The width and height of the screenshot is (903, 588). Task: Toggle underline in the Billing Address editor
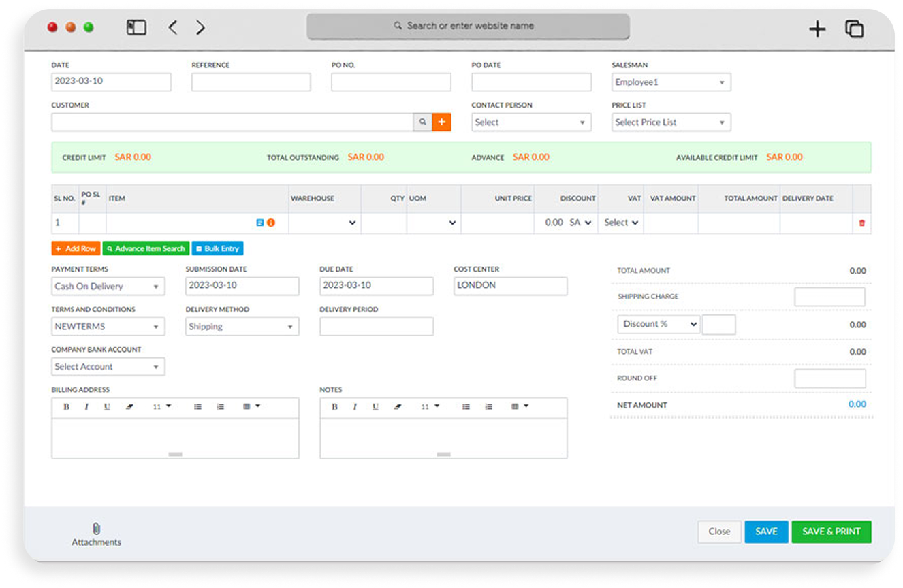[x=107, y=407]
